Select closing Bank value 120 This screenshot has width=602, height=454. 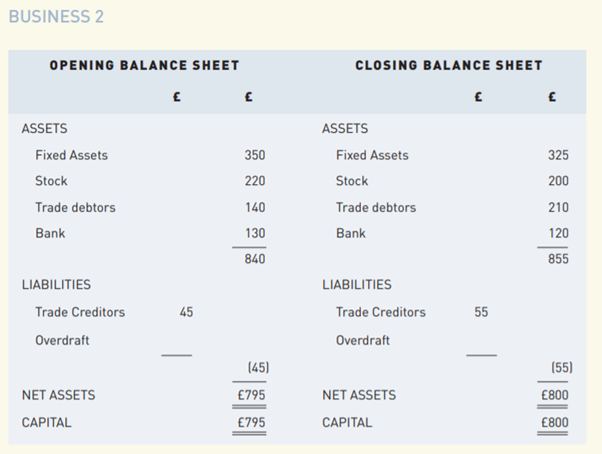tap(558, 233)
